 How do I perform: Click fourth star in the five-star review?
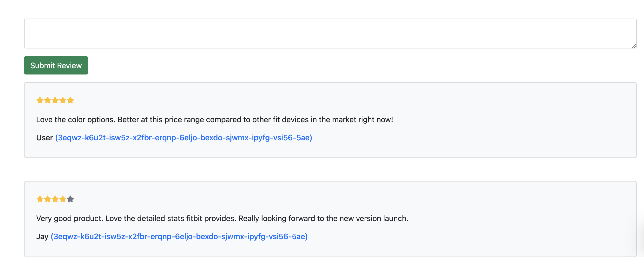click(x=63, y=100)
